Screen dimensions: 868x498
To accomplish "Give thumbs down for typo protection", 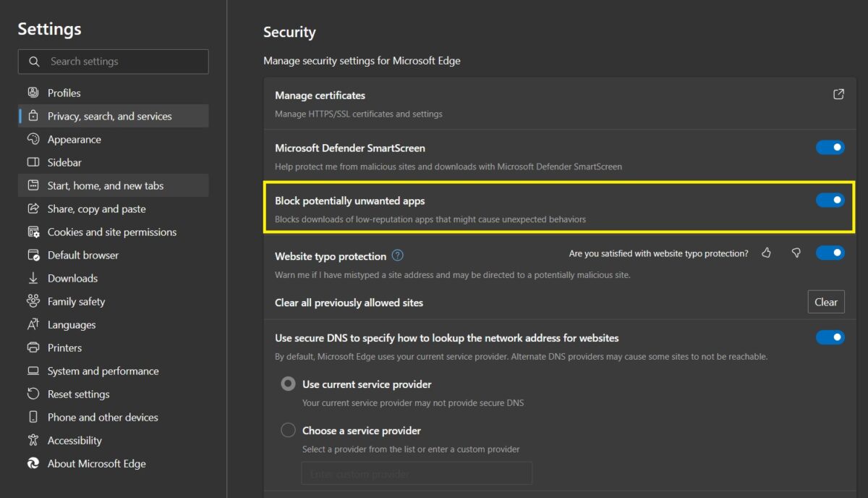I will 796,253.
